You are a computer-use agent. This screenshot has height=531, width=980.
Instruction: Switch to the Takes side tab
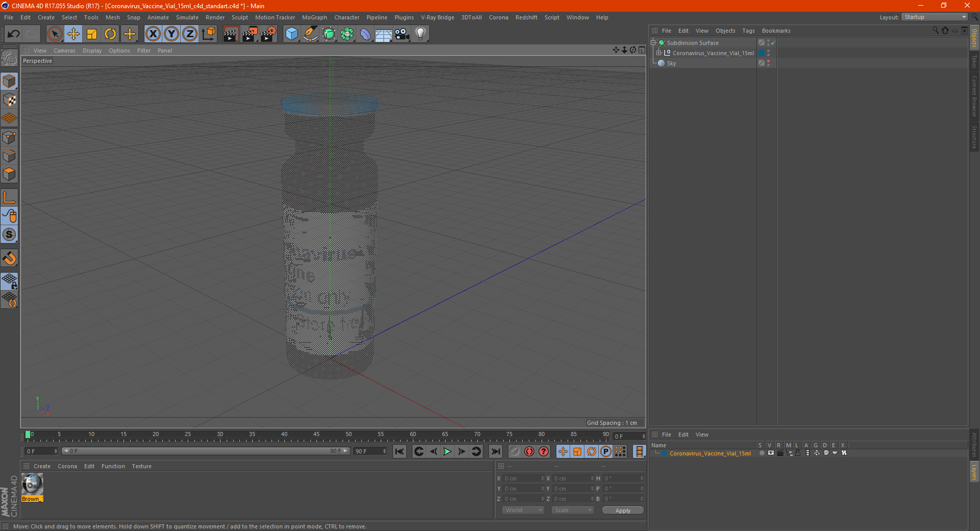click(x=974, y=61)
